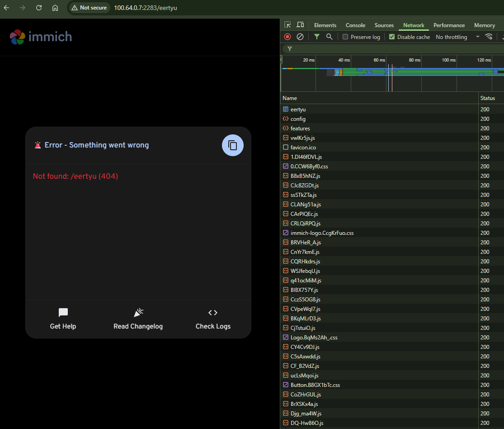Click the script icon beside CLANg51a.js
The width and height of the screenshot is (504, 429).
coord(285,204)
